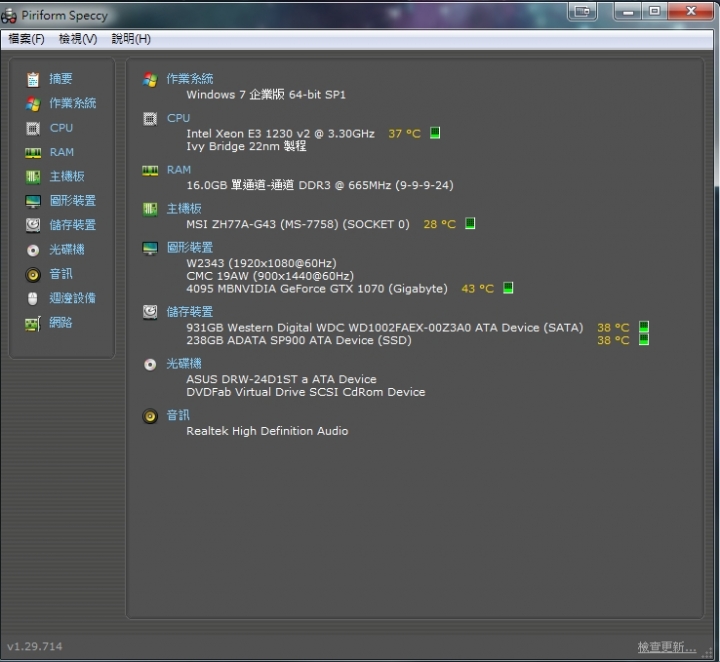This screenshot has width=720, height=662.
Task: Click the ASUS DRW-24D1ST a ATA Device text
Action: click(281, 379)
